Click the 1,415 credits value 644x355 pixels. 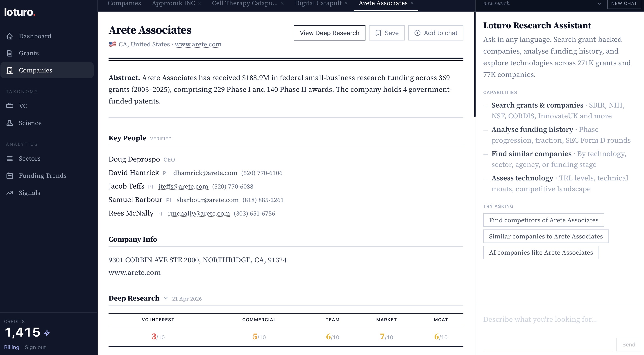[23, 333]
